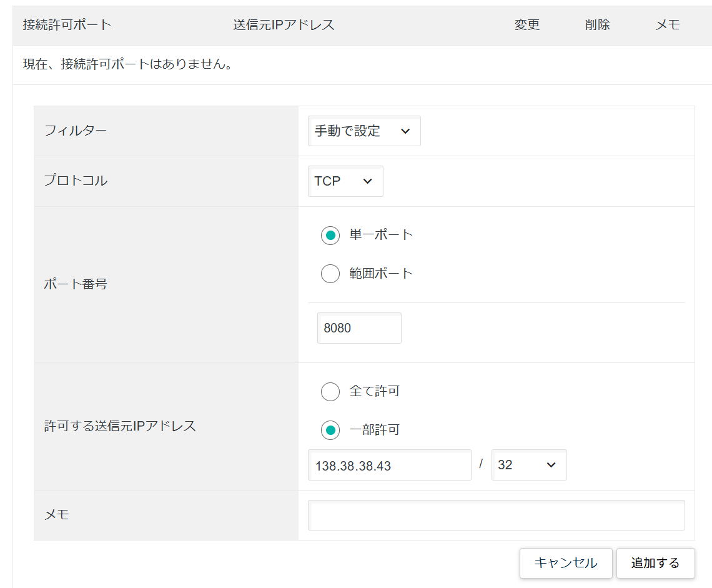Click the 許可する送信元IPアドレス row label

coord(120,426)
